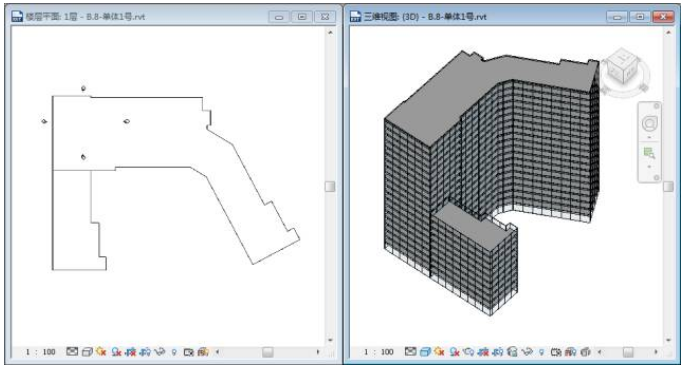Toggle Sun Path in floor plan view bar

click(101, 352)
